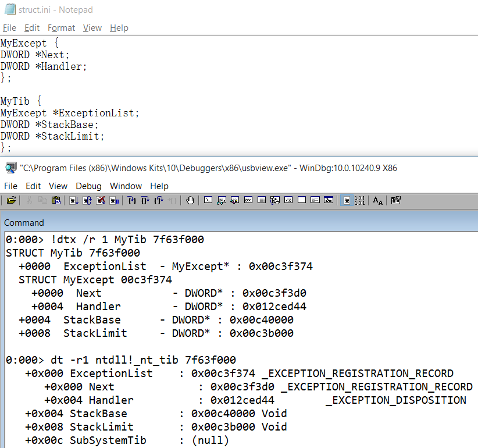Open the View menu in WinDbg
478x448 pixels.
point(58,186)
